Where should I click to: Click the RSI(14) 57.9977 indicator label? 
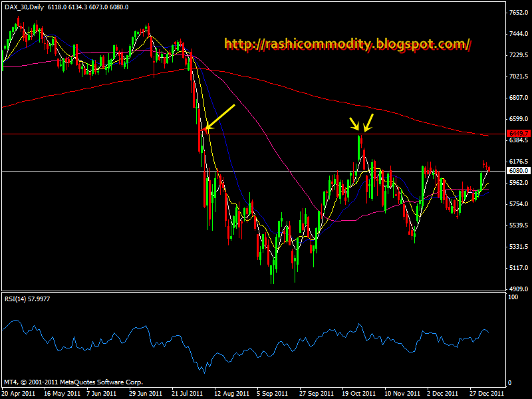click(27, 299)
